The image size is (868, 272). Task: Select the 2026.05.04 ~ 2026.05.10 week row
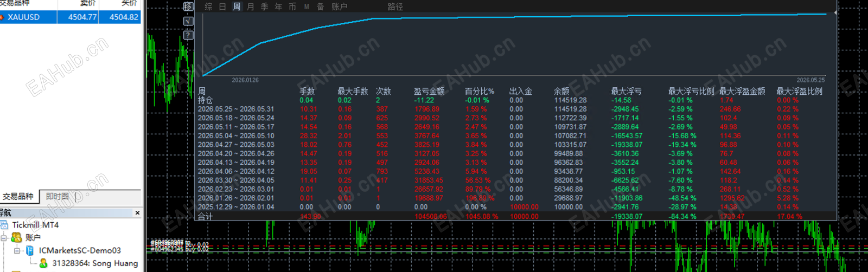point(515,135)
